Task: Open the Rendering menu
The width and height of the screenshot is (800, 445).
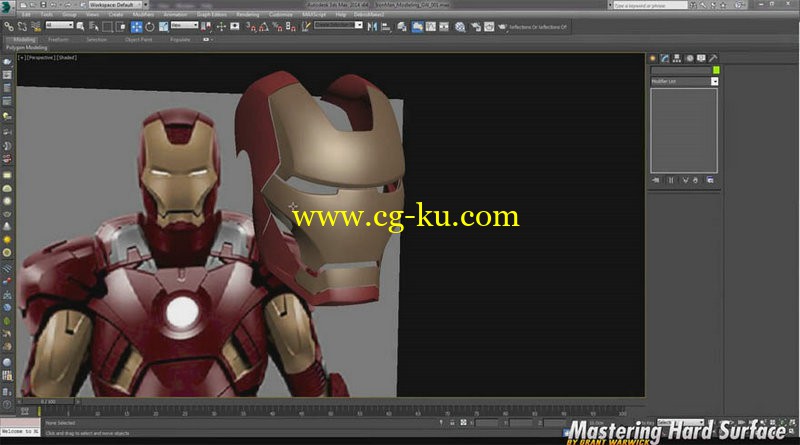Action: 247,14
